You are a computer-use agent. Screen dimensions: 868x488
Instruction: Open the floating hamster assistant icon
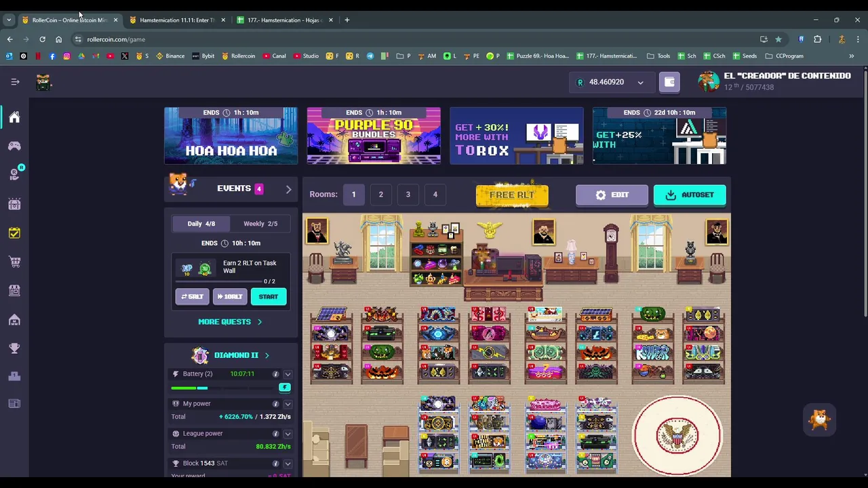coord(819,420)
